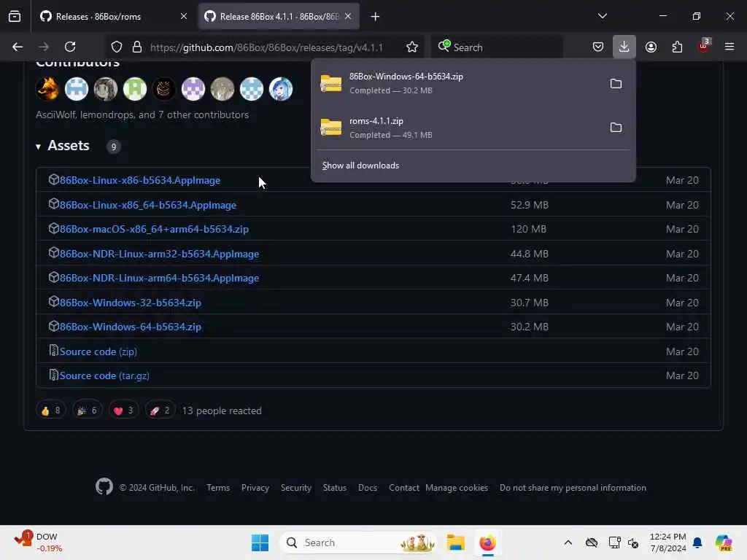Close the Releases 86Box/roms tab

pyautogui.click(x=183, y=17)
